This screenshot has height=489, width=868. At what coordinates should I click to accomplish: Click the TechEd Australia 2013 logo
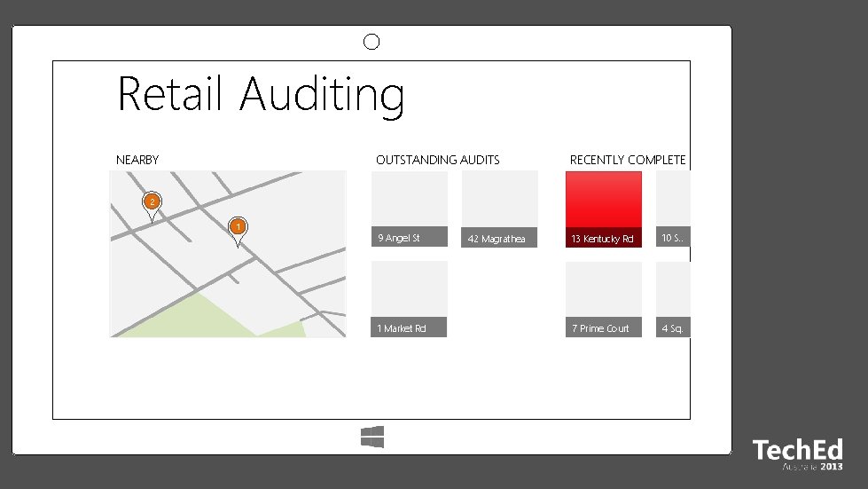click(x=797, y=454)
